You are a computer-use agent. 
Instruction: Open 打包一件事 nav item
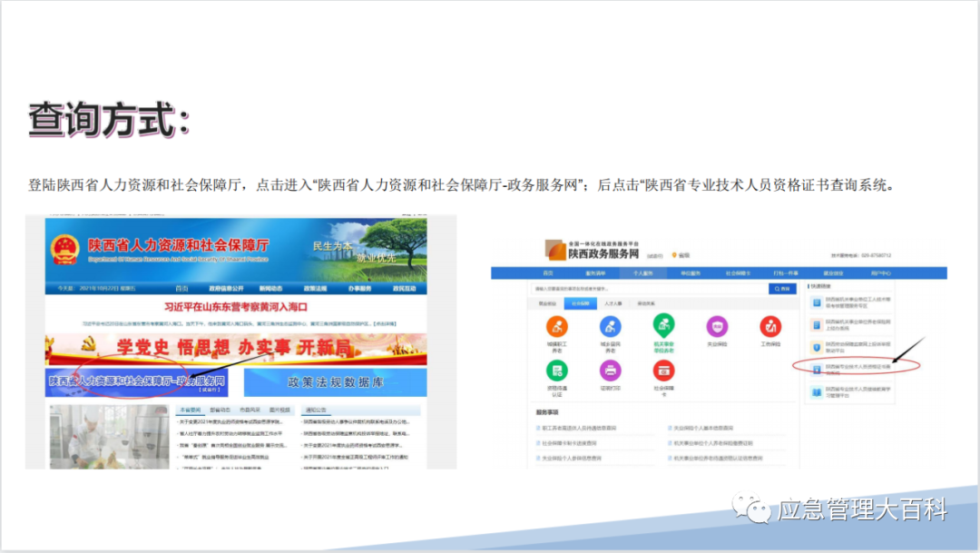(x=786, y=273)
